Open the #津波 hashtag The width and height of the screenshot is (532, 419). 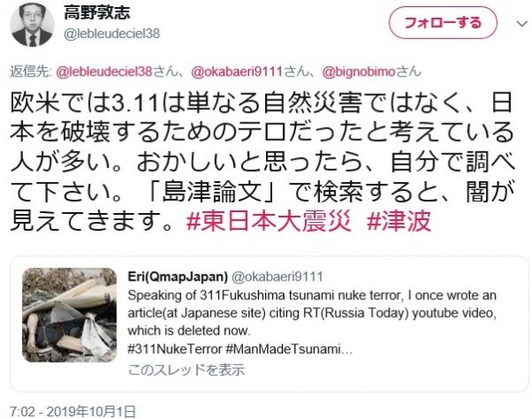[399, 221]
